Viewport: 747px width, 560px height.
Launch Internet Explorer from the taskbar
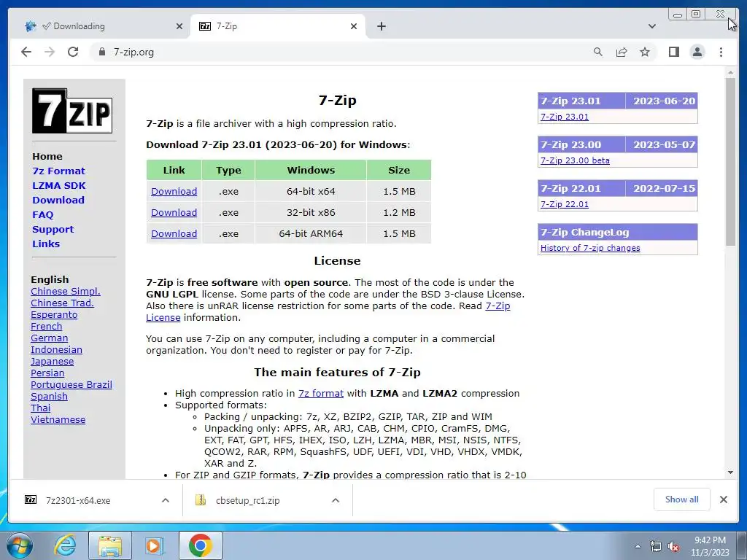pyautogui.click(x=65, y=545)
